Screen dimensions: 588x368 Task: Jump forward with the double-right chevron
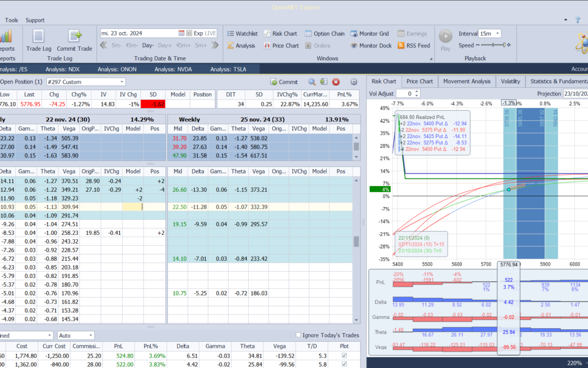(x=215, y=45)
